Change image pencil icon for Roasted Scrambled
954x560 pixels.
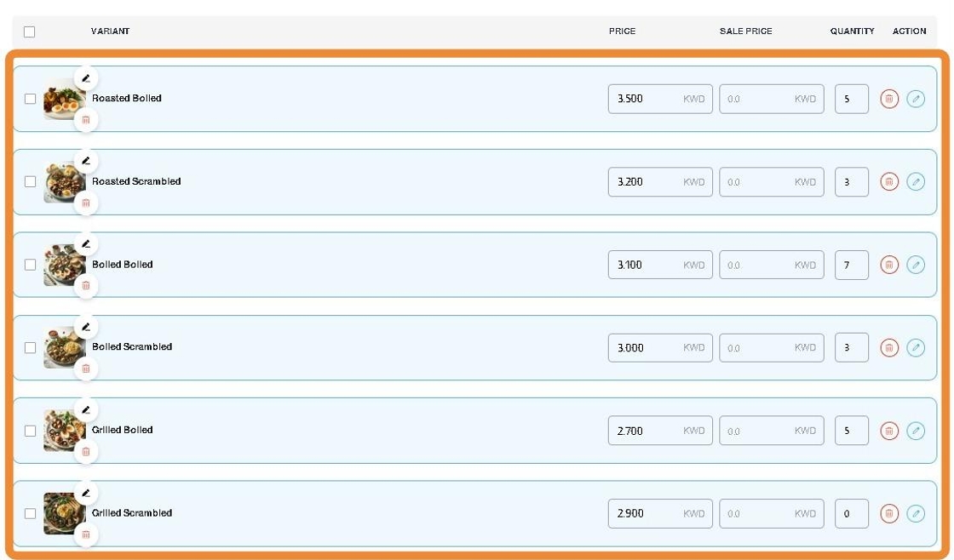[86, 161]
